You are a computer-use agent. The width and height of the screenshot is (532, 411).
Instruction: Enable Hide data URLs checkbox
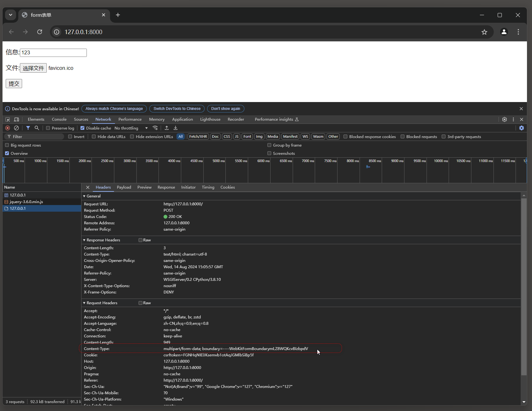click(x=94, y=136)
